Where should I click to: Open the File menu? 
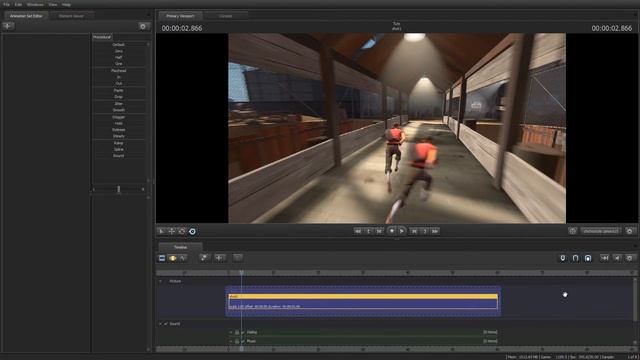7,4
